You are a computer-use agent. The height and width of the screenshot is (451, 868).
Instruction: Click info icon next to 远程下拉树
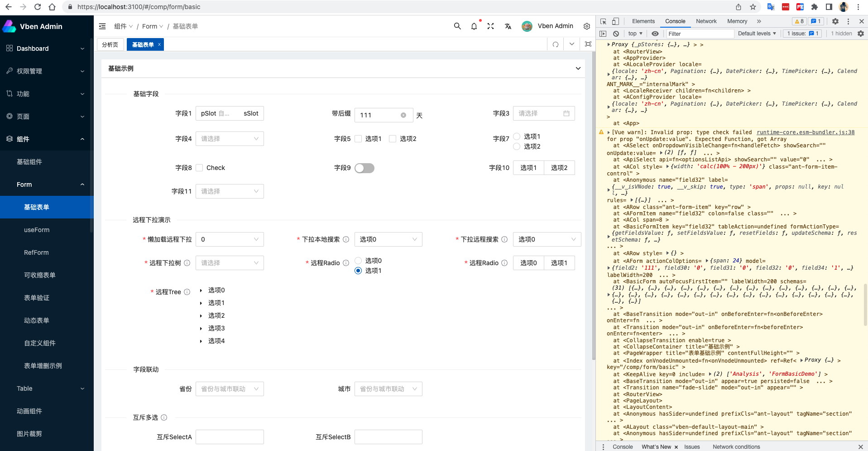[187, 263]
